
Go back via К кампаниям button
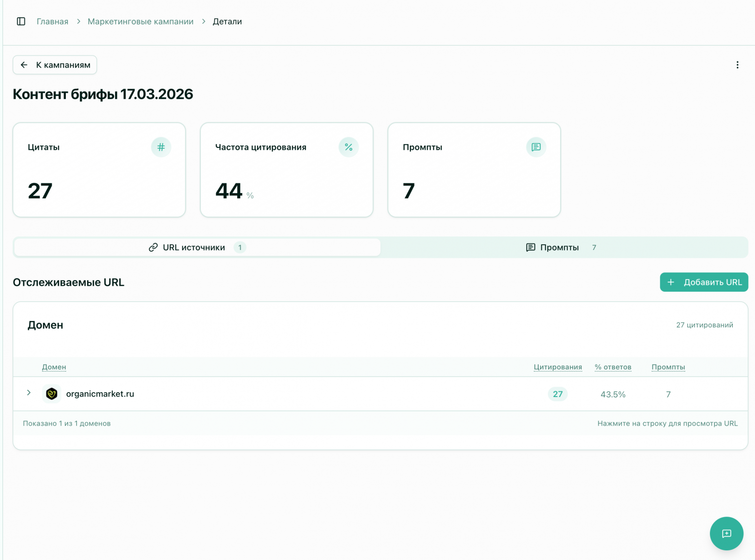[55, 65]
